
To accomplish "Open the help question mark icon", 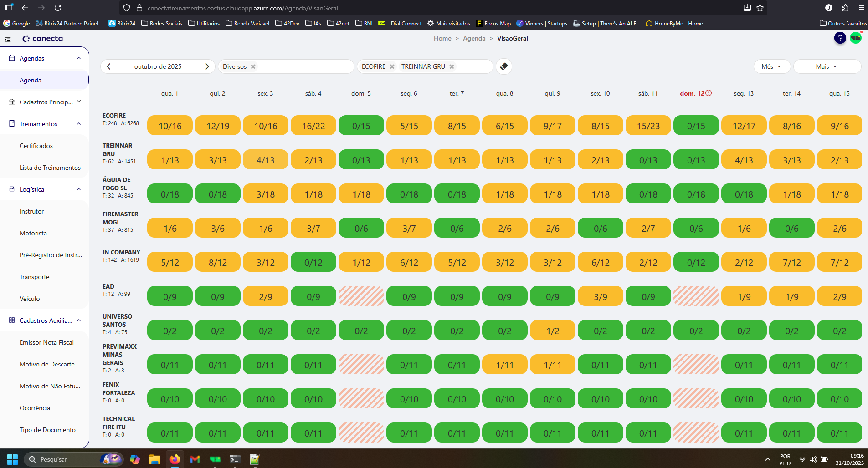I will click(x=840, y=38).
